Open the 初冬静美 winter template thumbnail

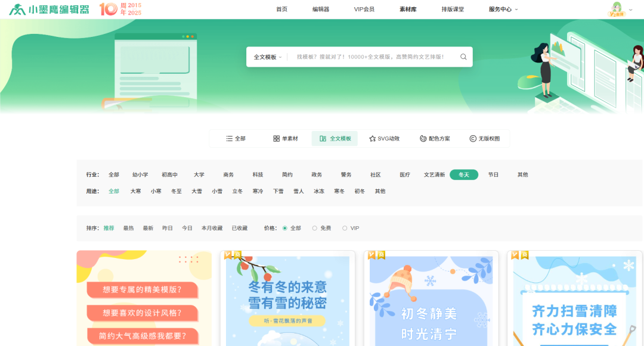tap(432, 298)
